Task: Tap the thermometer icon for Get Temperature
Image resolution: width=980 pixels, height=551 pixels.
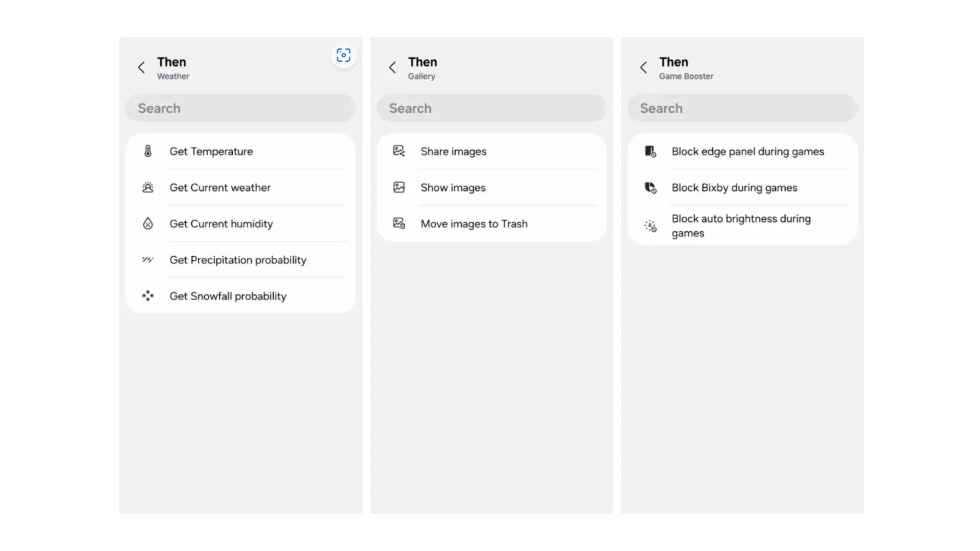Action: click(148, 151)
